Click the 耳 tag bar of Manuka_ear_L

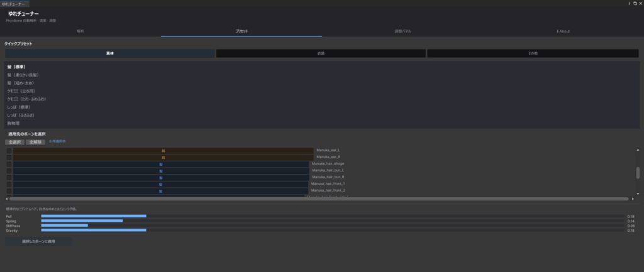(163, 151)
